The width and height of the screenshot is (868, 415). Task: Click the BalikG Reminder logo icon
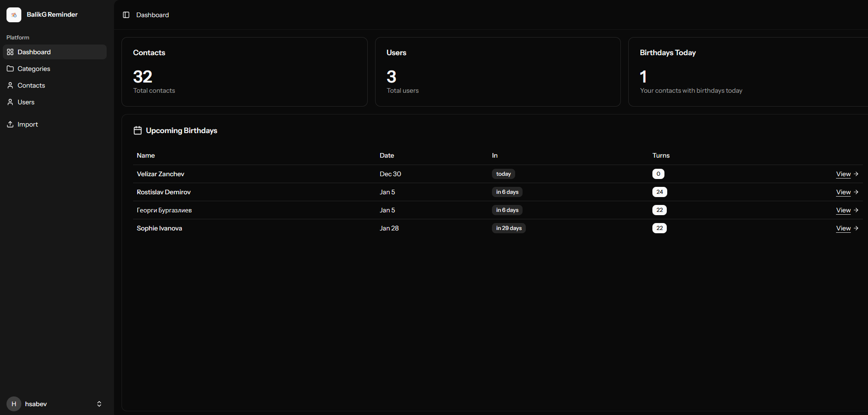tap(14, 15)
